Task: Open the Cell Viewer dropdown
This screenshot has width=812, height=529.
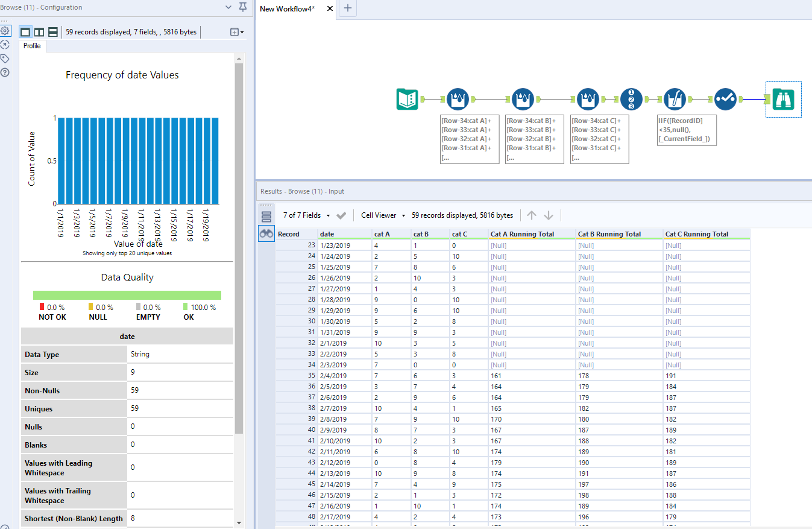Action: (x=382, y=215)
